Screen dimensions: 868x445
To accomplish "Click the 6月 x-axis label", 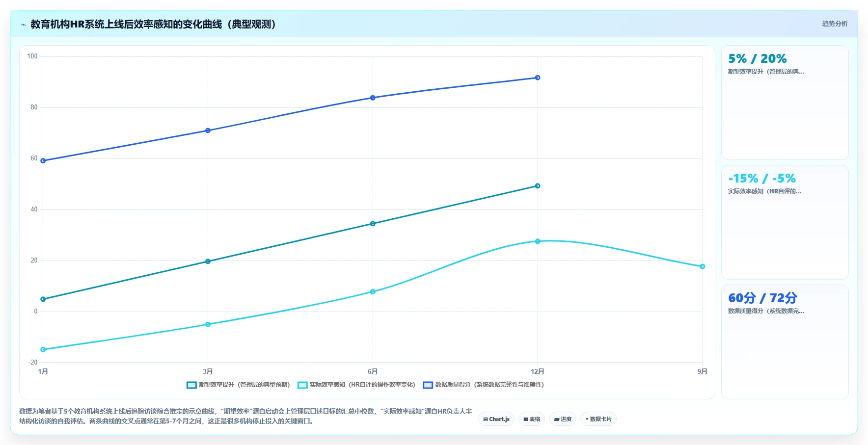I will coord(373,371).
